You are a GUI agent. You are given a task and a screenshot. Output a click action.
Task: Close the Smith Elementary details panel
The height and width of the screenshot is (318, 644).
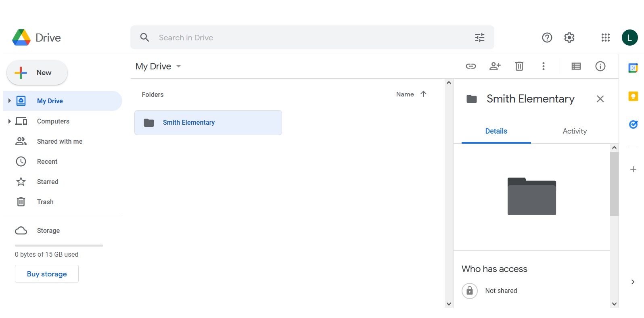click(600, 99)
